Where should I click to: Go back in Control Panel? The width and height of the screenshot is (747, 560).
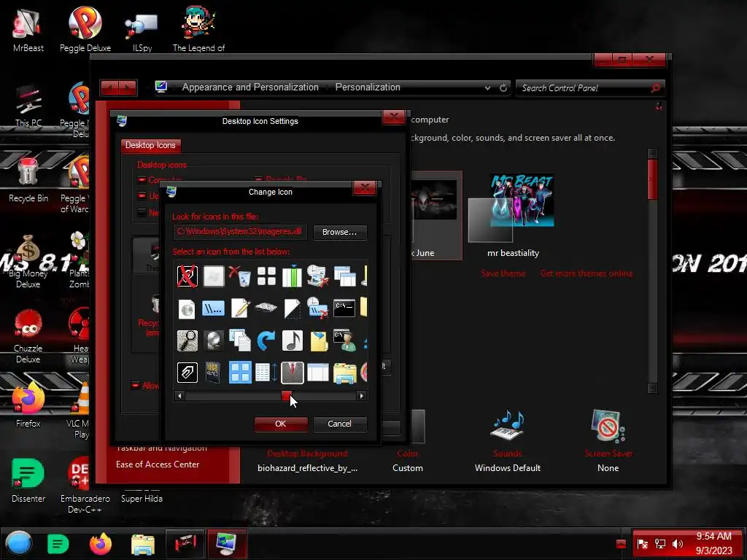click(x=109, y=87)
